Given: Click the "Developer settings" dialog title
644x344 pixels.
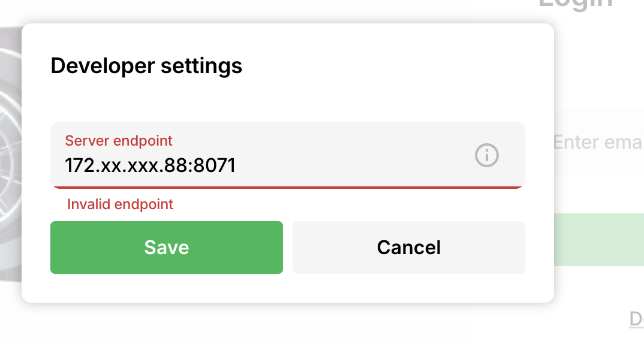Looking at the screenshot, I should pyautogui.click(x=146, y=65).
